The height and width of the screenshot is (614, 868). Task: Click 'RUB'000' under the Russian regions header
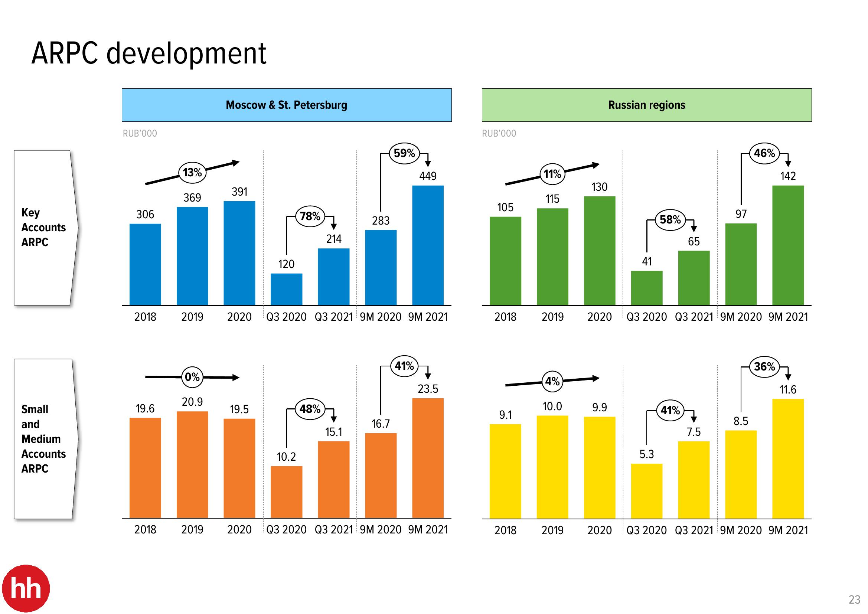tap(499, 134)
